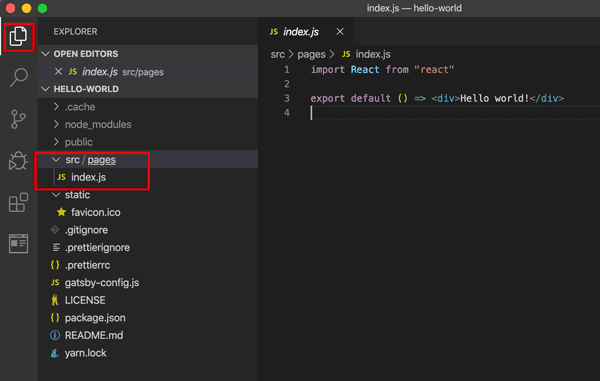Click the 'export' keyword on line 3

point(327,99)
